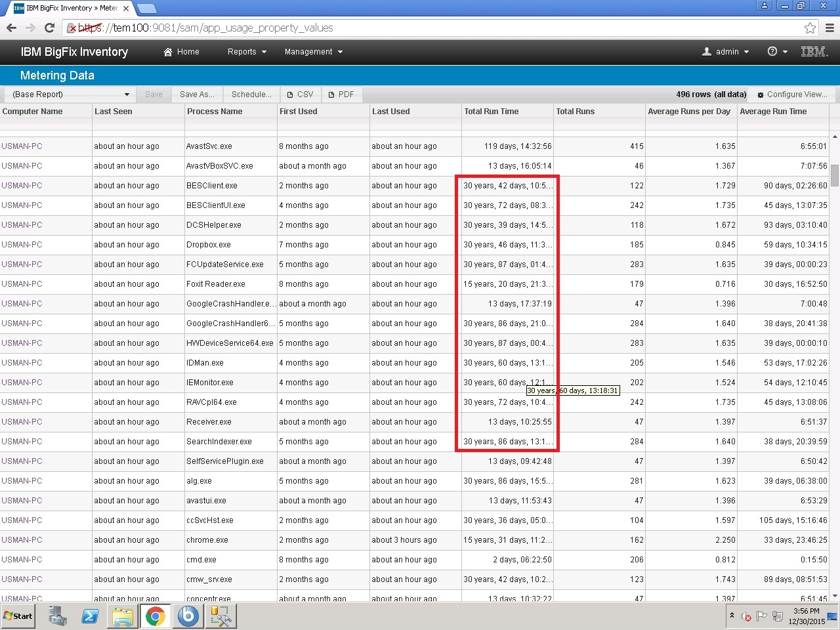Reload the current page
Image resolution: width=840 pixels, height=630 pixels.
[x=49, y=28]
